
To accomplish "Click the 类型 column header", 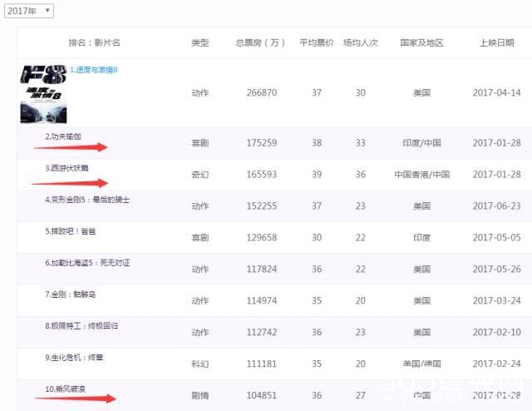I will (x=200, y=42).
